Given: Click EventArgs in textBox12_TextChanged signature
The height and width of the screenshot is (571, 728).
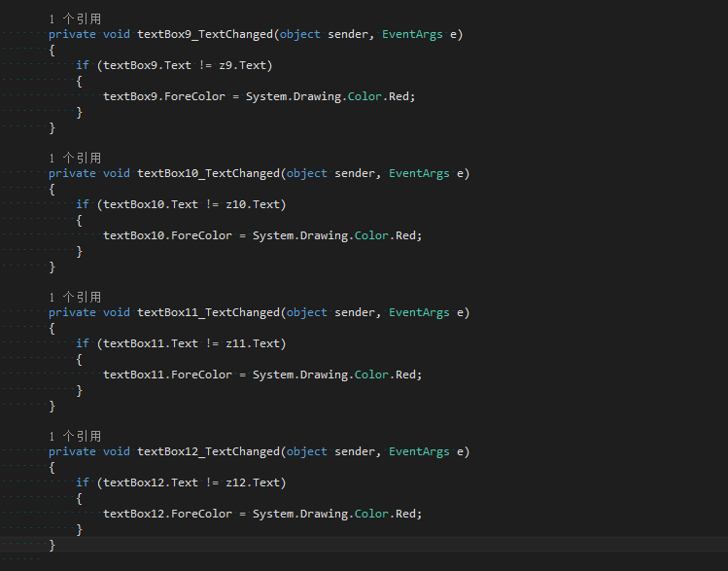Looking at the screenshot, I should tap(419, 451).
